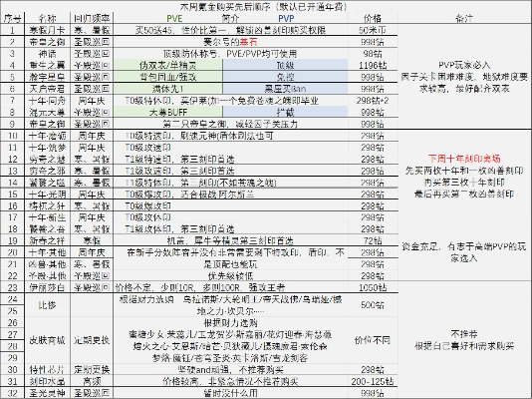Select the '72钻' price cell
Image resolution: width=532 pixels, height=399 pixels.
[373, 240]
